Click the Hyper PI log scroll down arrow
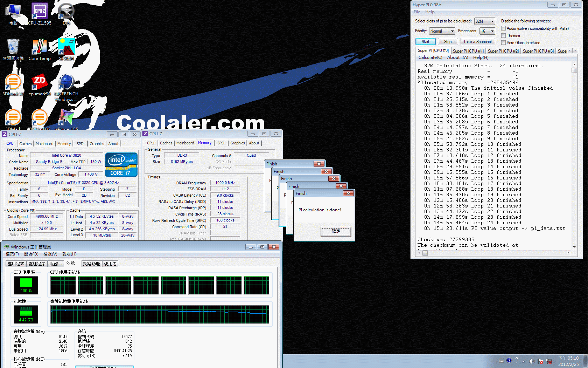The width and height of the screenshot is (588, 368). click(x=574, y=247)
